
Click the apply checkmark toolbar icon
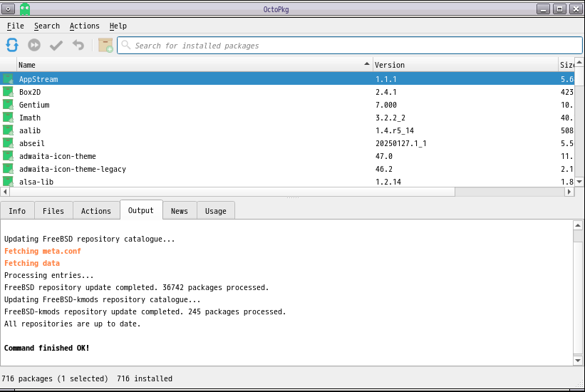tap(56, 45)
